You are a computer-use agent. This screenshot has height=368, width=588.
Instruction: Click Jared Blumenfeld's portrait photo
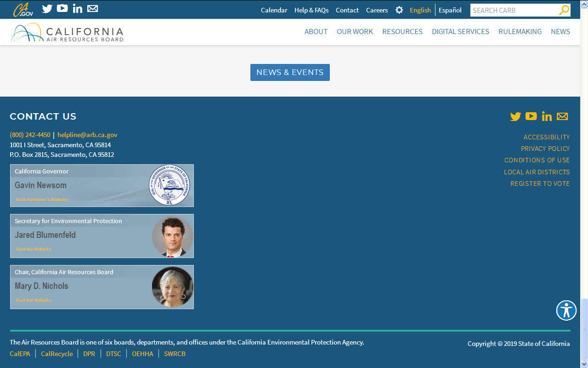tap(173, 236)
